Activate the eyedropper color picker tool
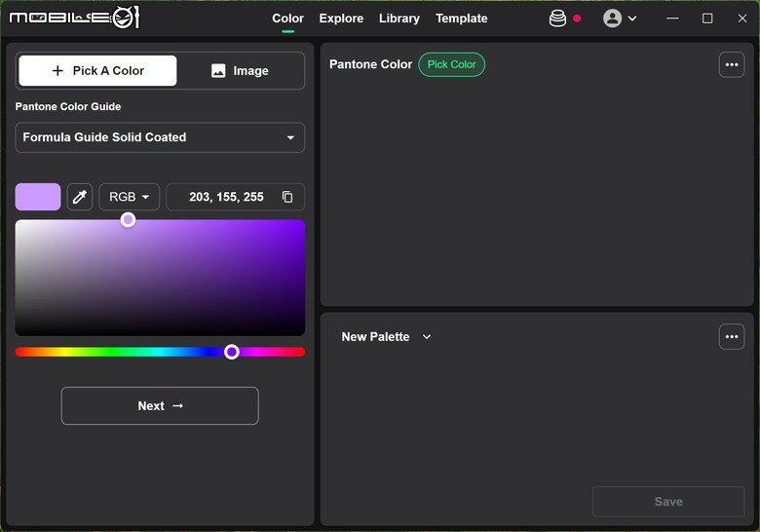The width and height of the screenshot is (760, 532). tap(80, 197)
